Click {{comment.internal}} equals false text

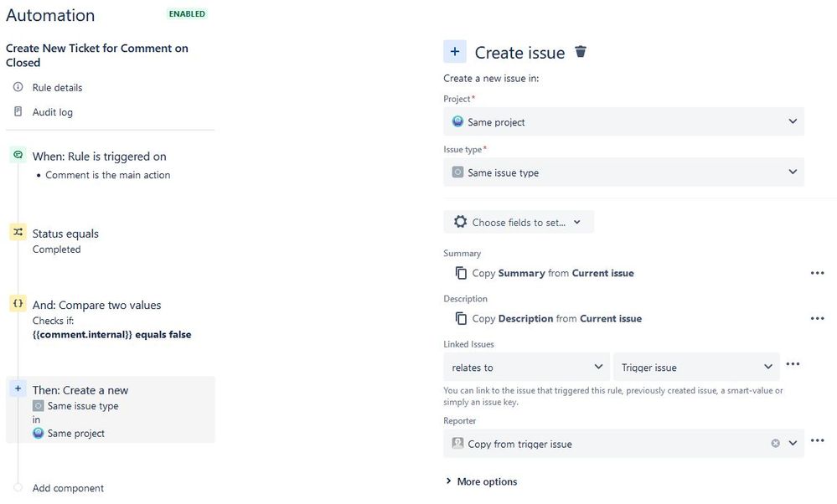pos(111,334)
